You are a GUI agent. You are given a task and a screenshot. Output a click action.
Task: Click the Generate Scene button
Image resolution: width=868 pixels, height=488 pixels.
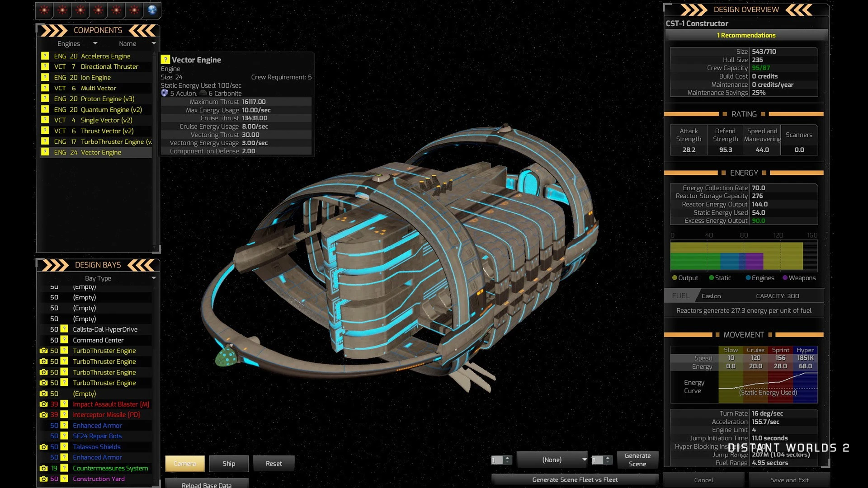[637, 460]
